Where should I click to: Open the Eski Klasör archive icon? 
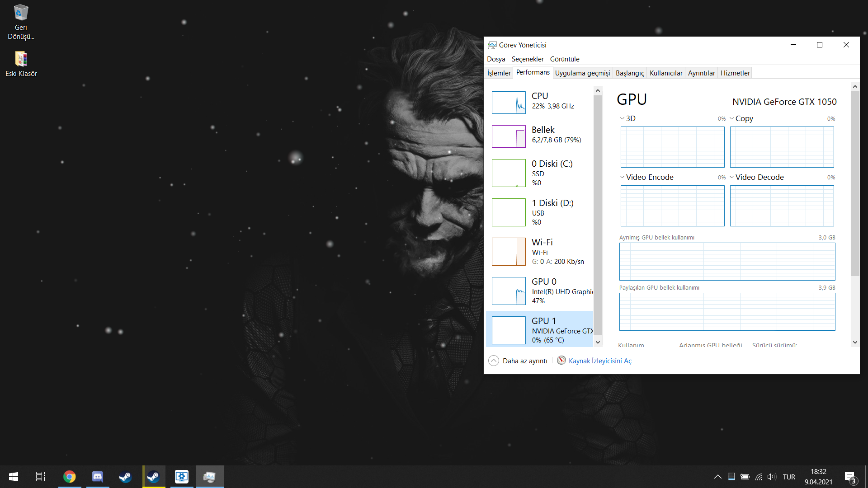click(x=21, y=59)
